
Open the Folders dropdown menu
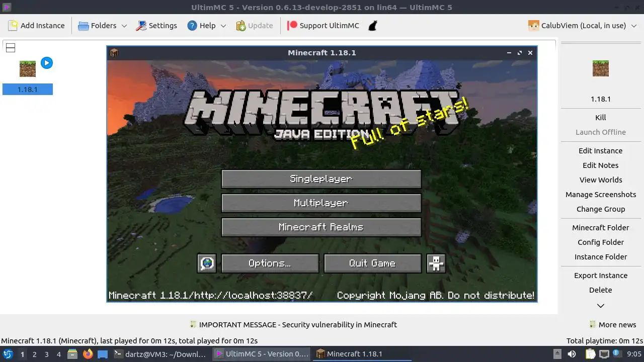[x=102, y=26]
